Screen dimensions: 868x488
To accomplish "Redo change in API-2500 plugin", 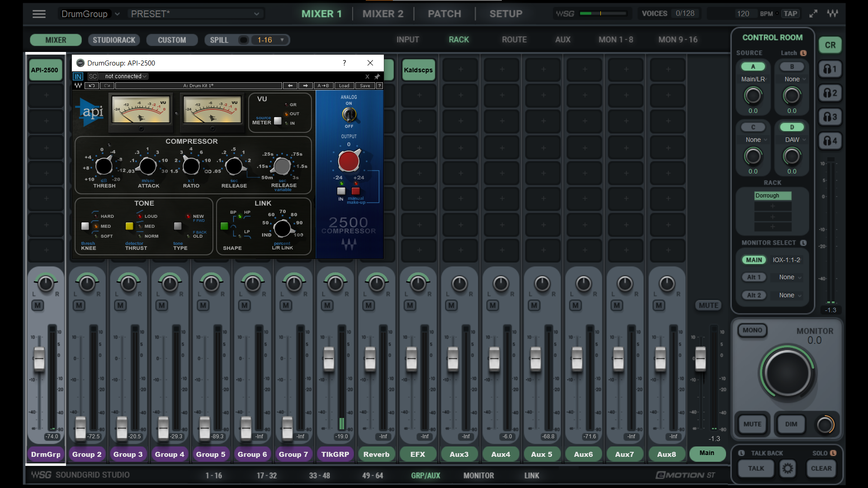I will (107, 85).
